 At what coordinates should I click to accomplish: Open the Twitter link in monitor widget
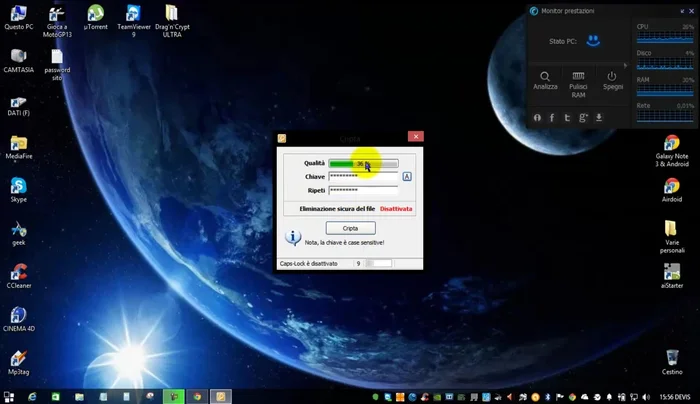[x=568, y=118]
